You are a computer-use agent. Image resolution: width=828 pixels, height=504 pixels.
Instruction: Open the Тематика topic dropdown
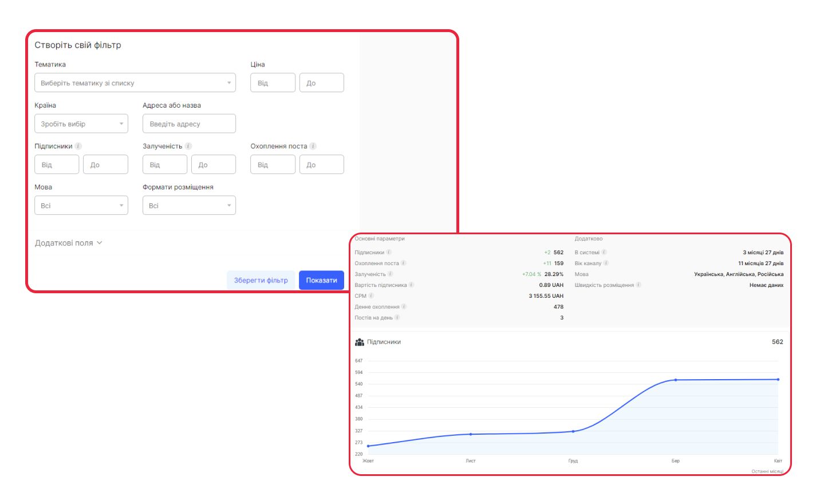(x=135, y=82)
